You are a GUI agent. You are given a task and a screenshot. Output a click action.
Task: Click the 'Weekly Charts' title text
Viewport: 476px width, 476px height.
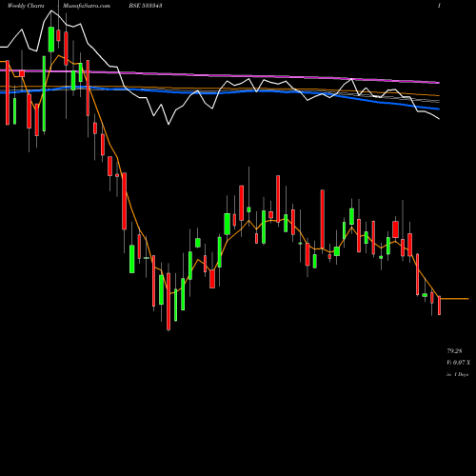click(26, 6)
